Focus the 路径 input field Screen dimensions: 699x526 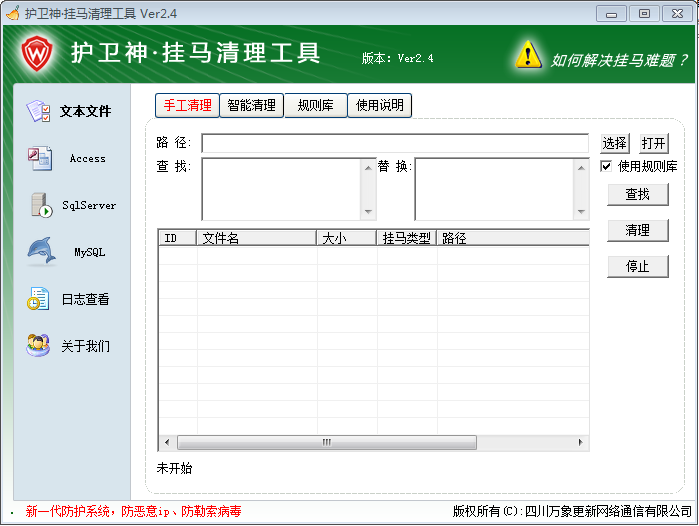[395, 144]
